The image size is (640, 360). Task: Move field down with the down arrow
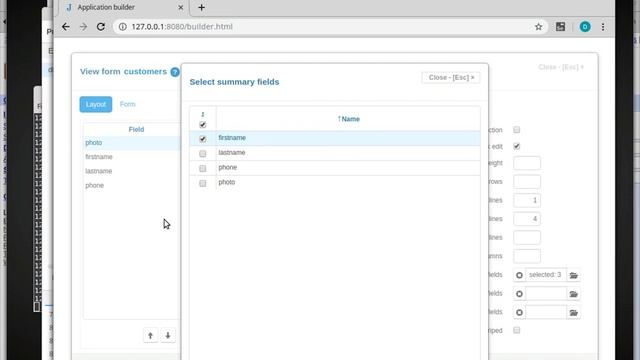[x=168, y=336]
